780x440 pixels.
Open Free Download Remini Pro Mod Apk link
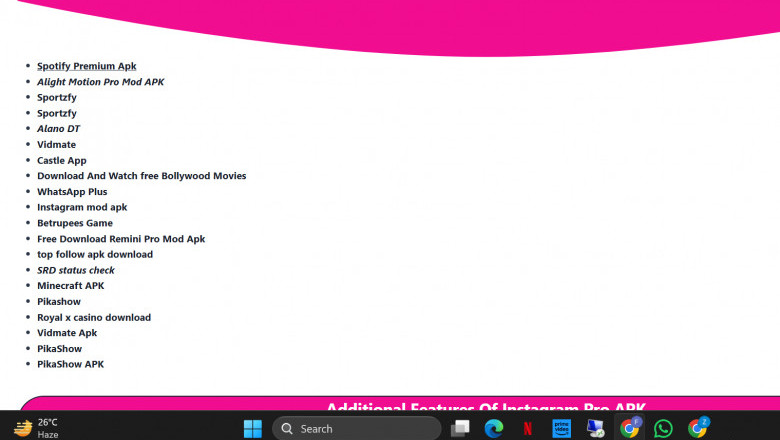121,239
